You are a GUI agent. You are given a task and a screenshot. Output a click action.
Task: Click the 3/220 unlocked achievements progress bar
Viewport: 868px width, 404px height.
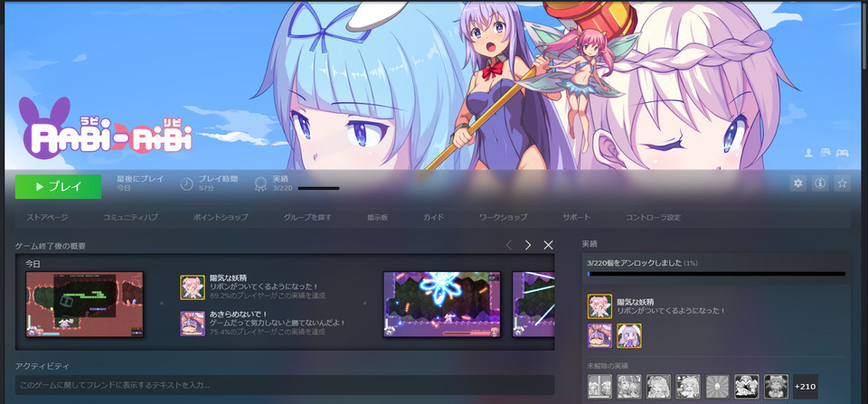point(716,273)
